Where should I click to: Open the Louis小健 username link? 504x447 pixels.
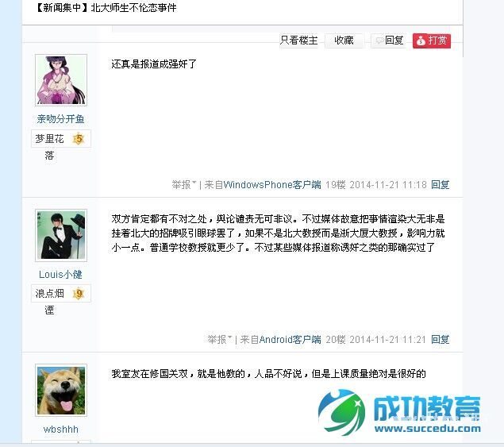tap(60, 274)
